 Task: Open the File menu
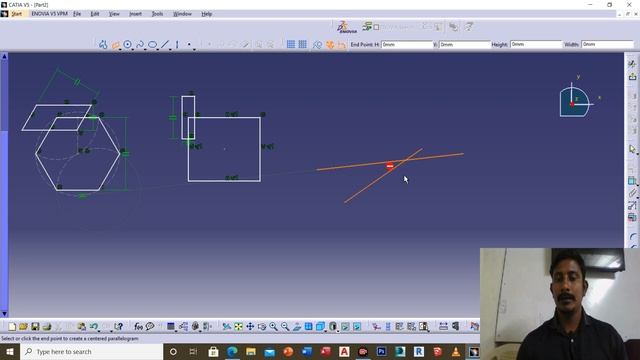[x=77, y=14]
